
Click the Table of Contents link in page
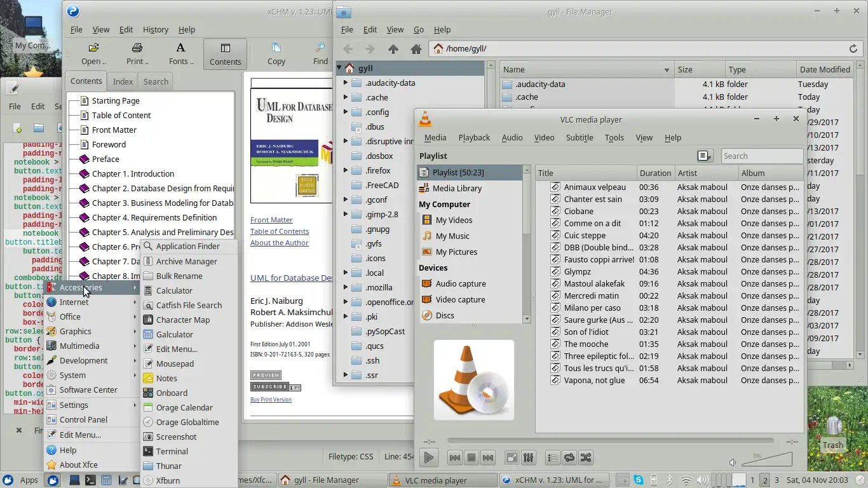(x=280, y=231)
